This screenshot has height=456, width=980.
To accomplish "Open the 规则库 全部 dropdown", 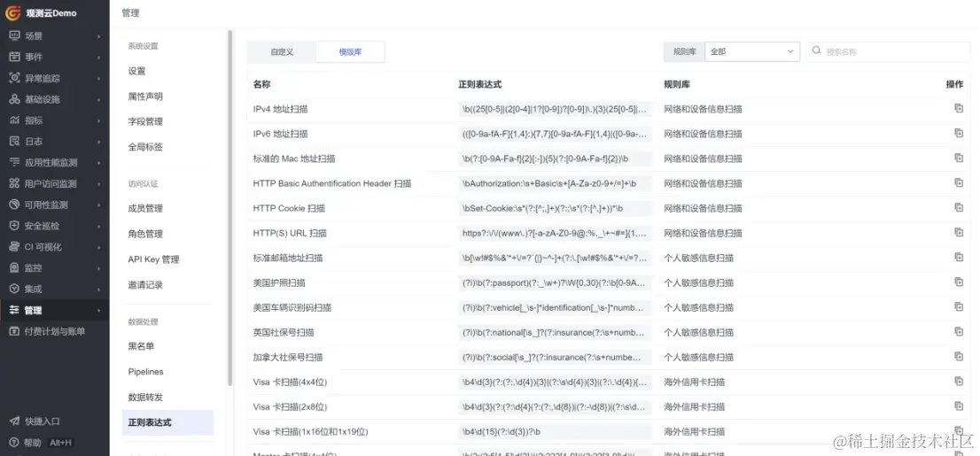I will click(x=752, y=52).
